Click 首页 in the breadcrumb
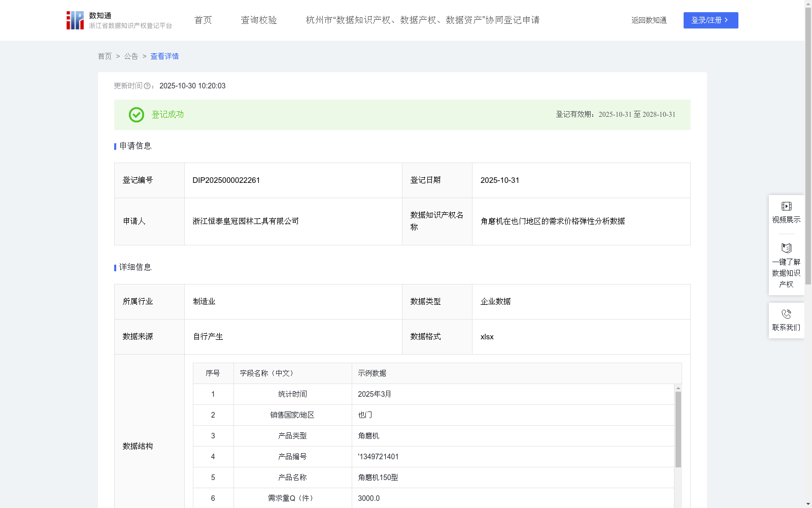The height and width of the screenshot is (508, 812). click(105, 56)
